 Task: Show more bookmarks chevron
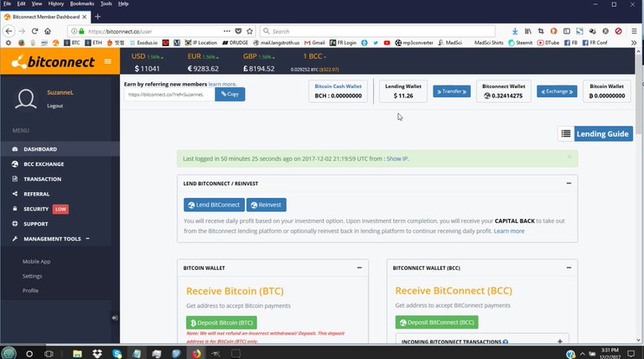(634, 42)
